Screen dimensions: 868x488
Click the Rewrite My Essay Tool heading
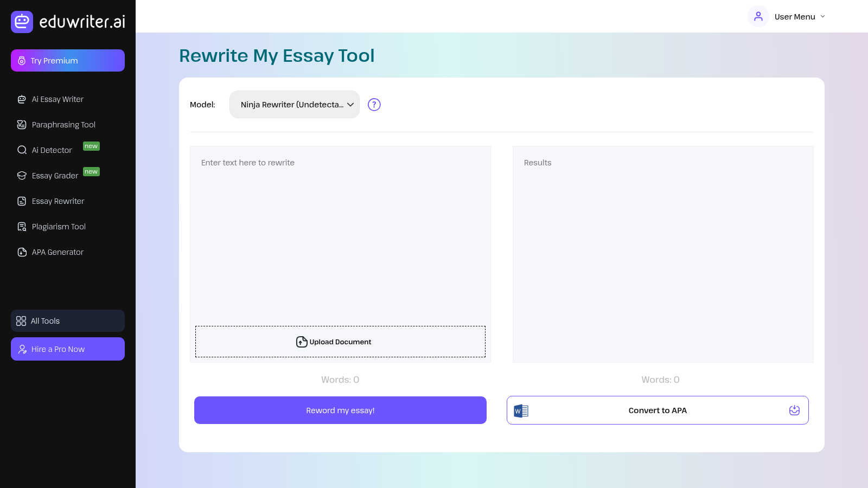click(x=277, y=56)
